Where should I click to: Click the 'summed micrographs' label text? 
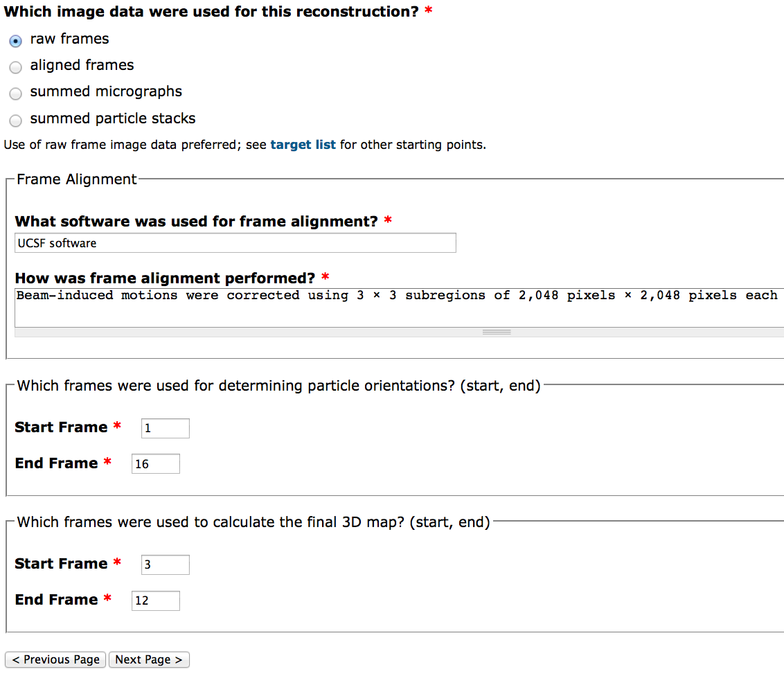(106, 91)
